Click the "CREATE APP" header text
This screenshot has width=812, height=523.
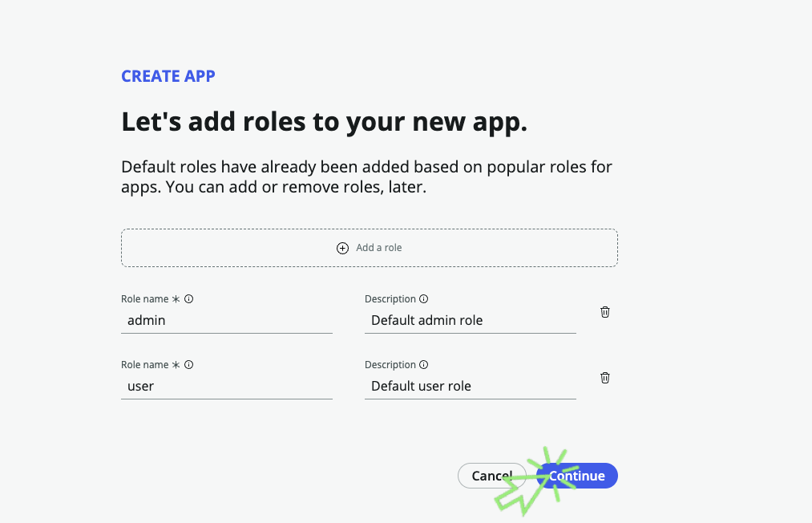pyautogui.click(x=168, y=76)
